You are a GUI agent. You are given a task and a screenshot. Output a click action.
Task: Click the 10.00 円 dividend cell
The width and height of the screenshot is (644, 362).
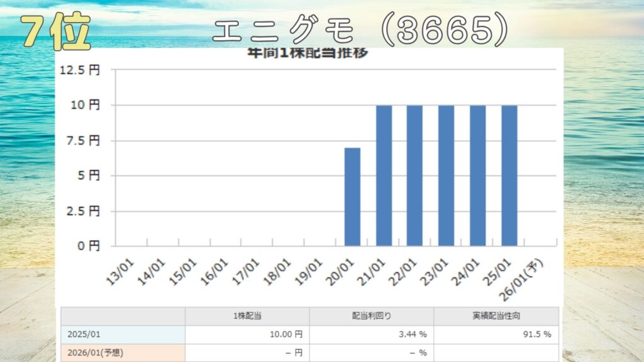(282, 335)
